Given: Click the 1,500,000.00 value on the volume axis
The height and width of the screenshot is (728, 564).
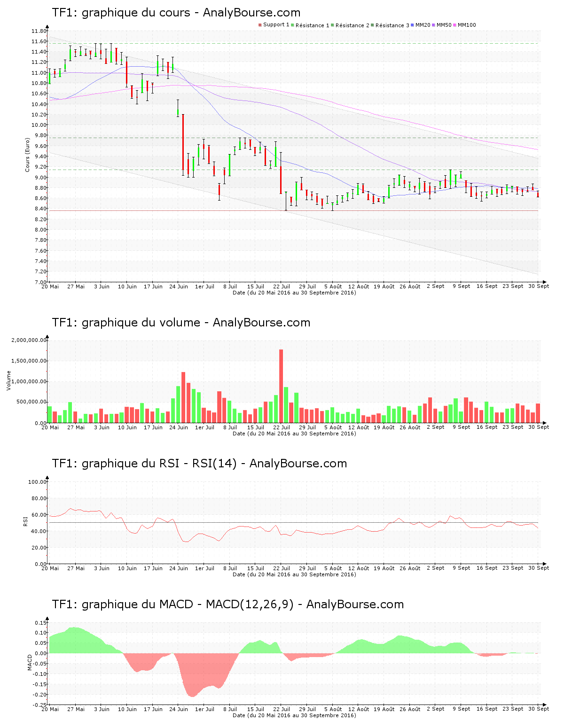Looking at the screenshot, I should [x=29, y=361].
